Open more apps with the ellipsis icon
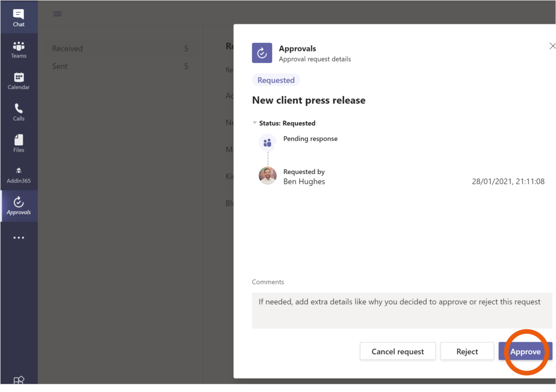The width and height of the screenshot is (556, 392). [x=18, y=237]
